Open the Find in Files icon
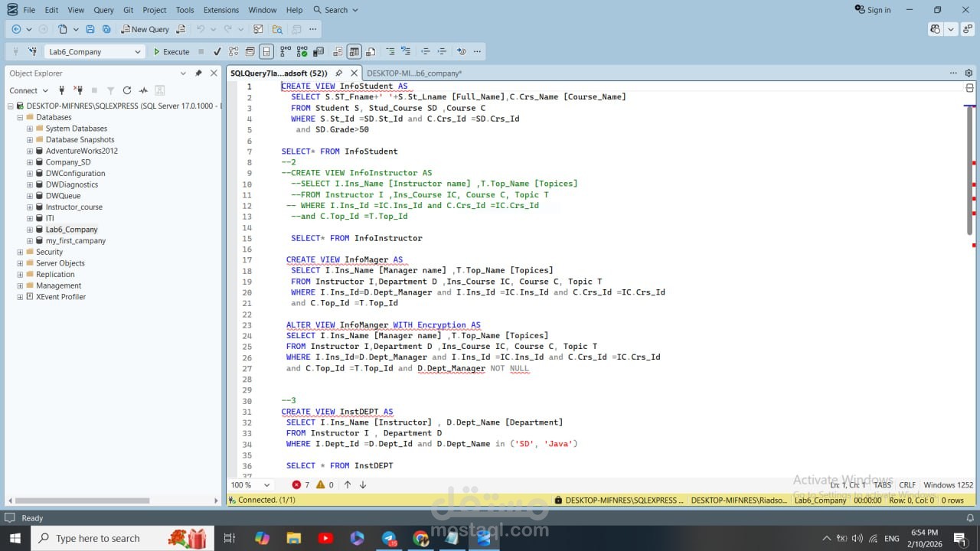Screen dimensions: 980x551 pyautogui.click(x=277, y=29)
